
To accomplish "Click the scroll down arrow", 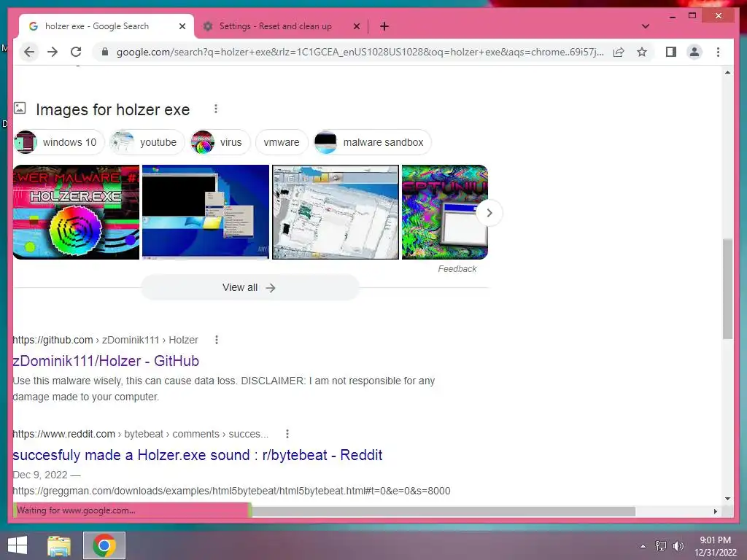I will pos(727,499).
